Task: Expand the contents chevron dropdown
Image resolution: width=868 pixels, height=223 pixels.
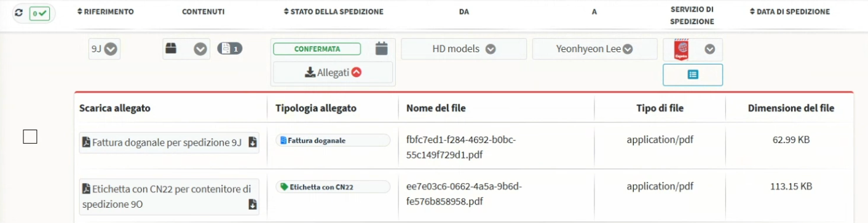Action: [200, 49]
